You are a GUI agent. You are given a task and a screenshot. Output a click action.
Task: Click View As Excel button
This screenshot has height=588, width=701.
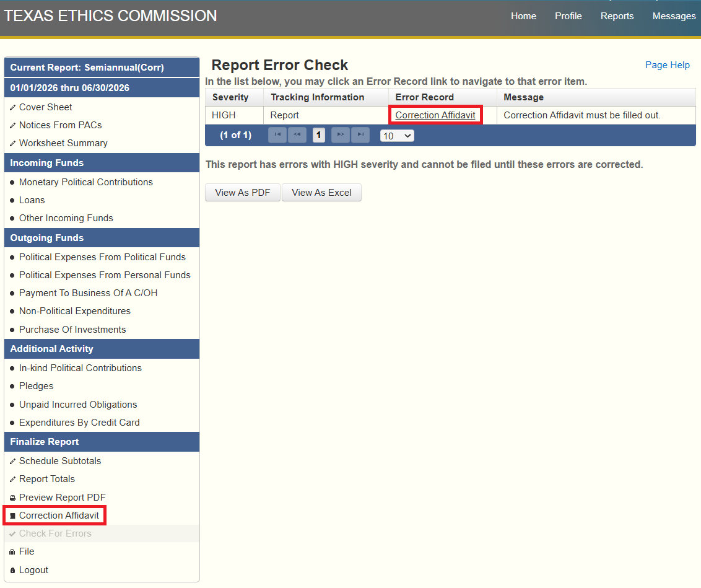click(321, 193)
